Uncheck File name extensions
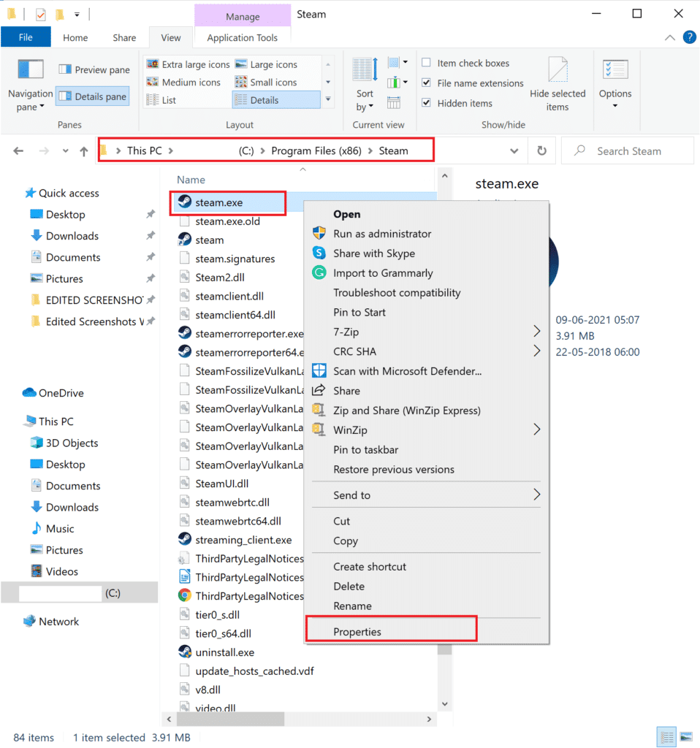 (426, 83)
